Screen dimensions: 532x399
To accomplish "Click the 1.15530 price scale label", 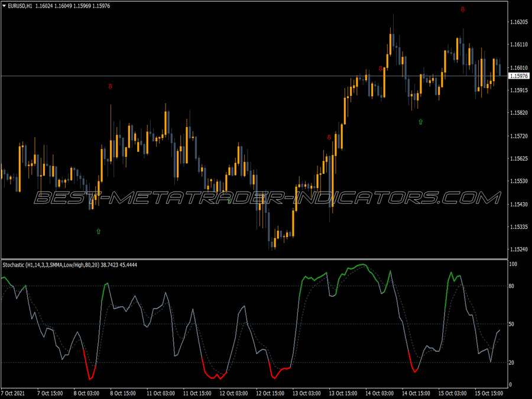I will (519, 181).
